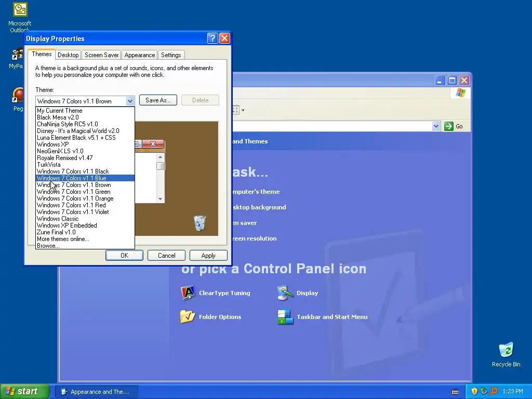Click the system clock showing 1:23 PM

(x=513, y=391)
